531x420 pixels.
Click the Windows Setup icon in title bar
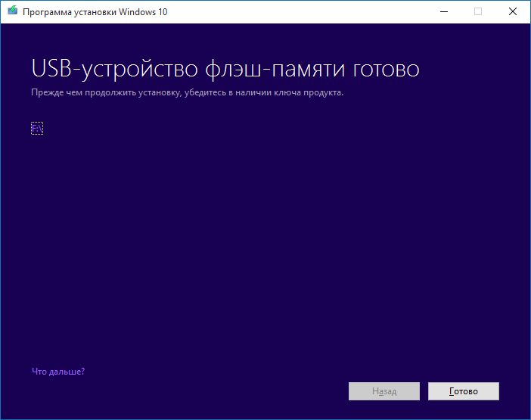pos(13,11)
